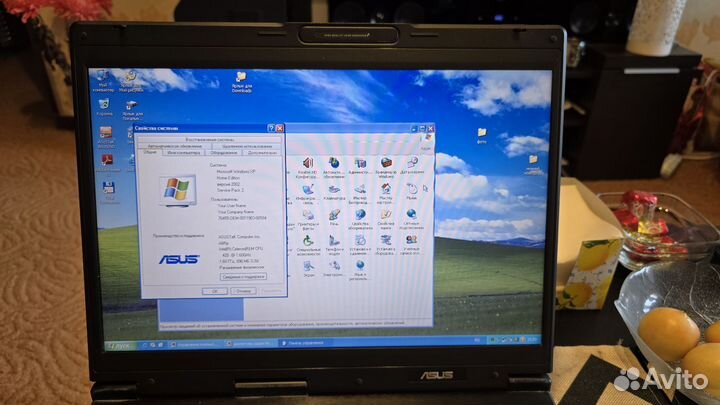720x405 pixels.
Task: Switch to the System Restore tab
Action: coord(210,139)
